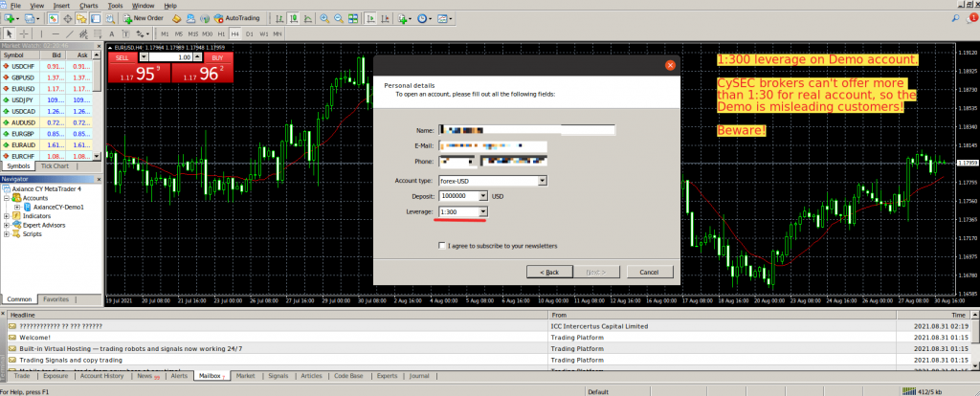Image resolution: width=980 pixels, height=396 pixels.
Task: Toggle the chart Auto Scroll icon
Action: (370, 18)
